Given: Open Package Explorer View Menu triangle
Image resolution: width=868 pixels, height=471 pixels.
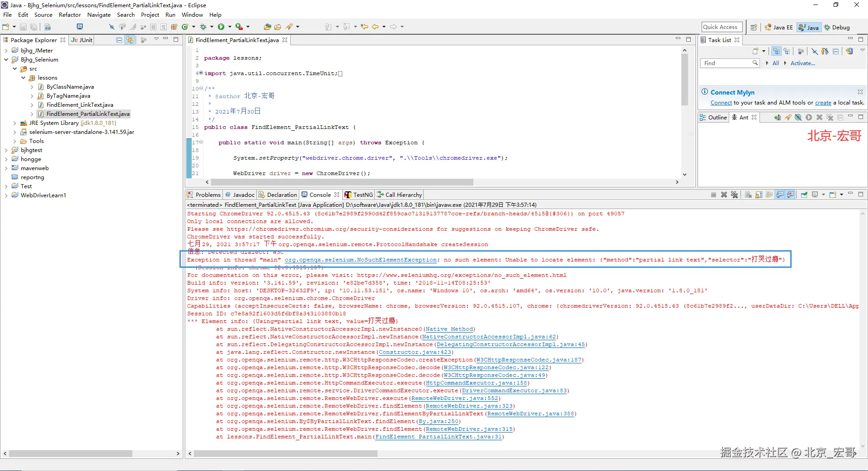Looking at the screenshot, I should point(156,39).
